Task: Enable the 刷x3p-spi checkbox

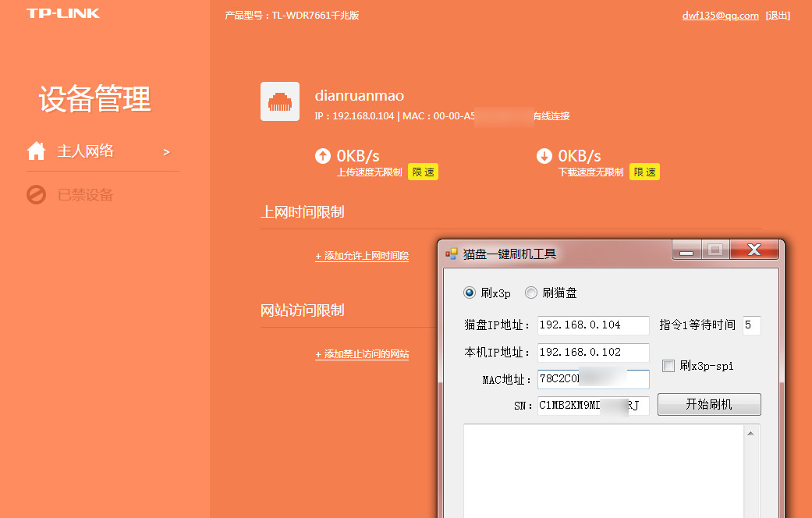Action: 668,366
